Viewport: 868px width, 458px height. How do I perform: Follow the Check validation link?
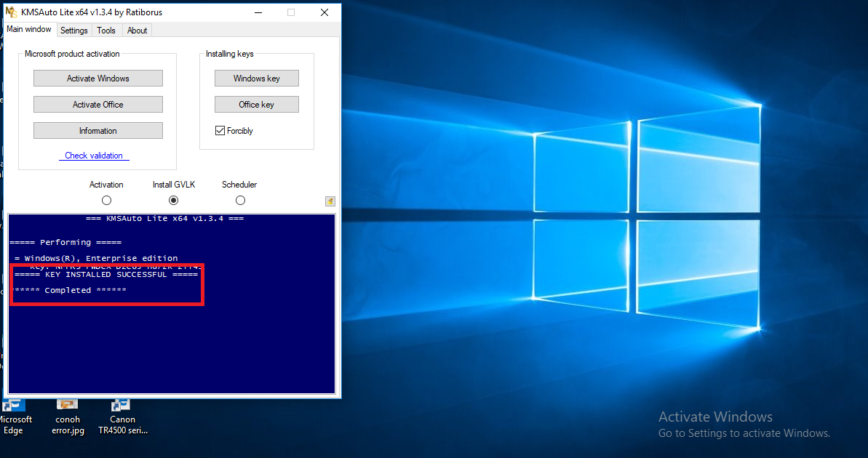click(94, 156)
